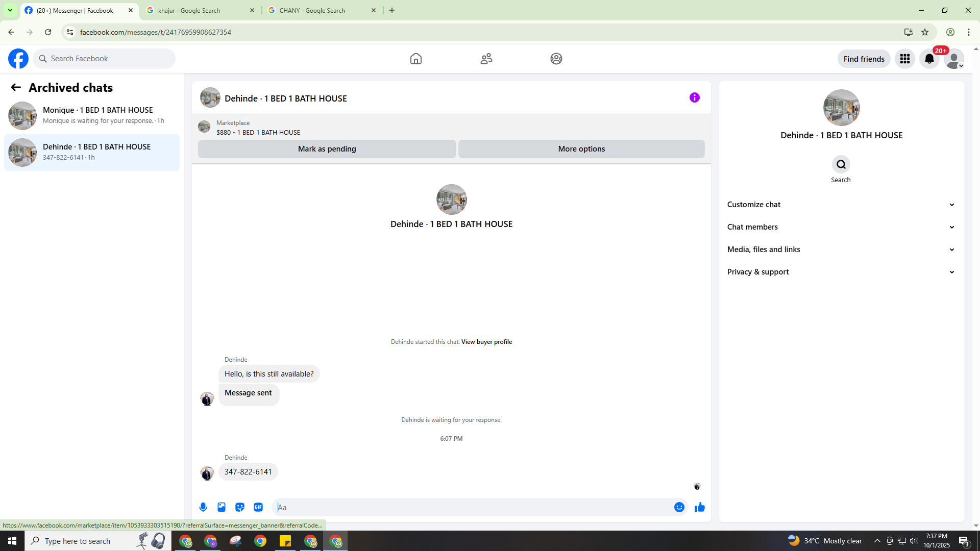Open a new browser tab
Image resolution: width=980 pixels, height=551 pixels.
coord(392,10)
